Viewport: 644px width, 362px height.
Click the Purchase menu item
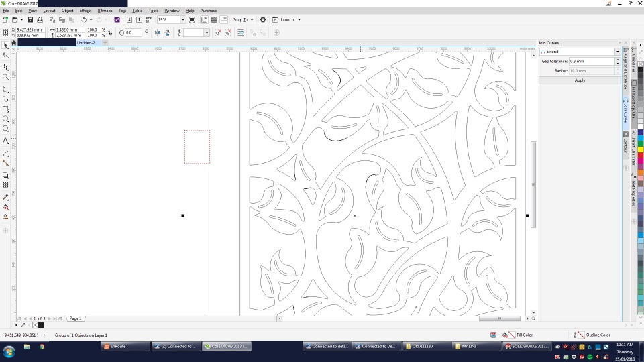coord(208,11)
